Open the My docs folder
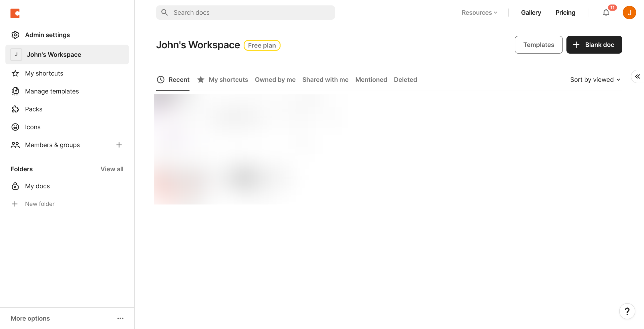 click(37, 186)
